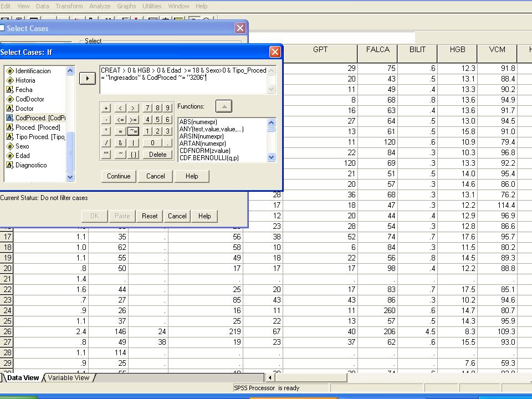The height and width of the screenshot is (399, 532).
Task: Click the plus (+) keypad button
Action: pyautogui.click(x=106, y=108)
